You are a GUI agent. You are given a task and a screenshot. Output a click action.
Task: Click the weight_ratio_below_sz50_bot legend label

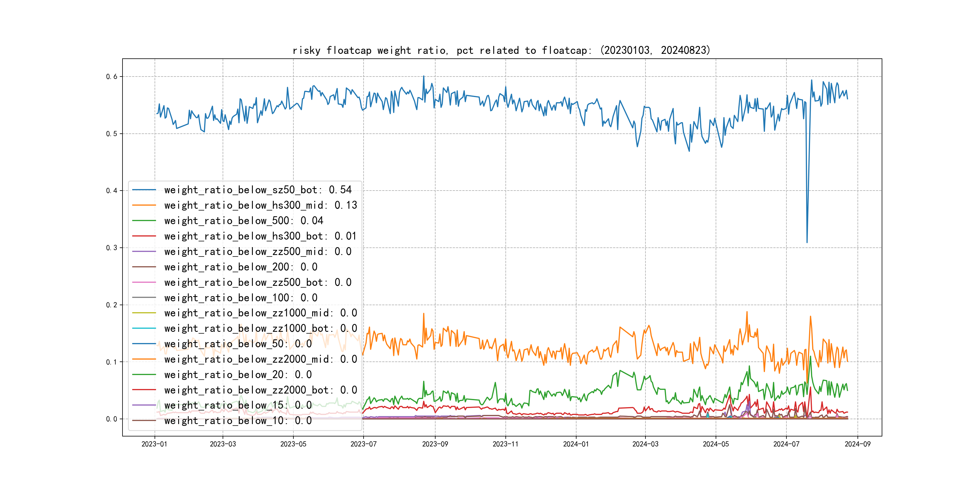[x=258, y=190]
